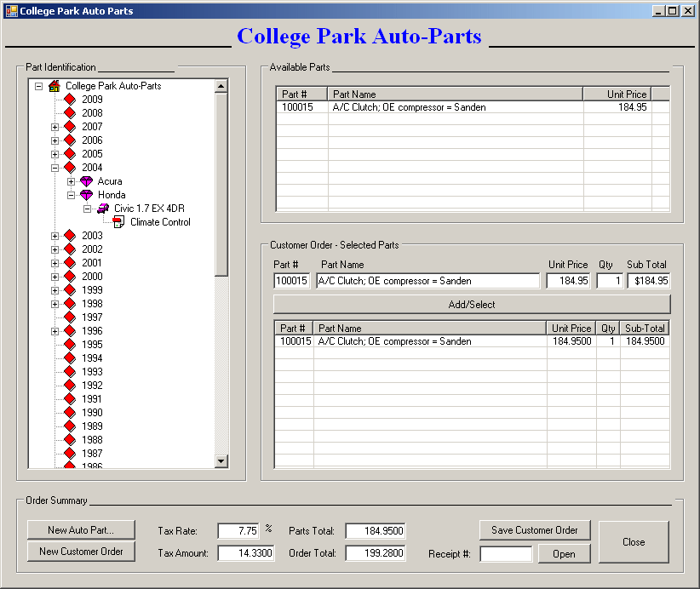Image resolution: width=700 pixels, height=589 pixels.
Task: Click the Parts Total field showing 184.9500
Action: [x=376, y=530]
